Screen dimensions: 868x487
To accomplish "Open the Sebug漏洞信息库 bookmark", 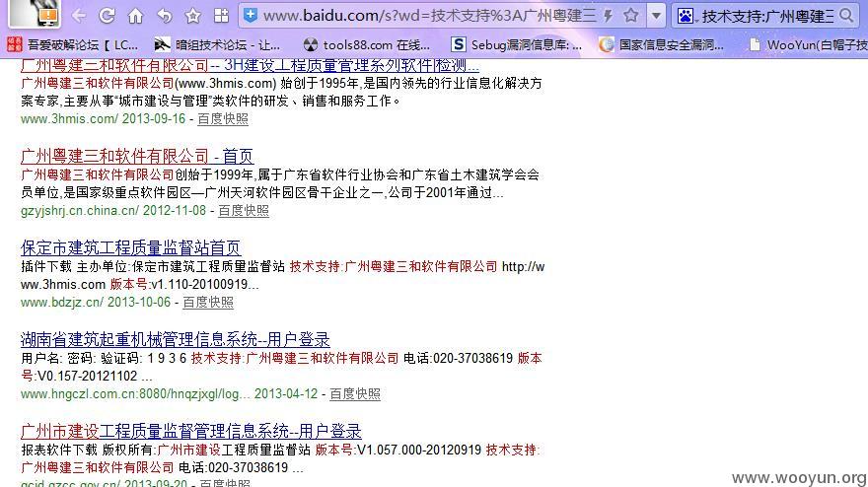I will [517, 44].
